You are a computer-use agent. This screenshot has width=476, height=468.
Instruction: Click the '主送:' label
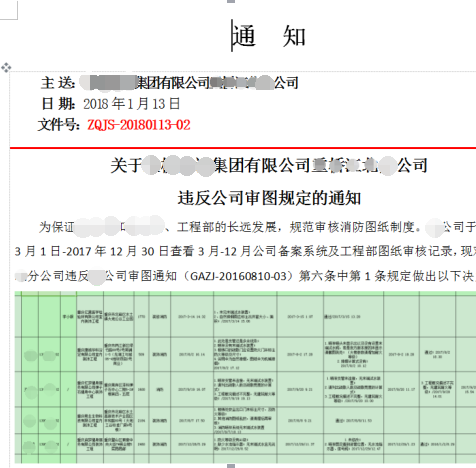[58, 83]
